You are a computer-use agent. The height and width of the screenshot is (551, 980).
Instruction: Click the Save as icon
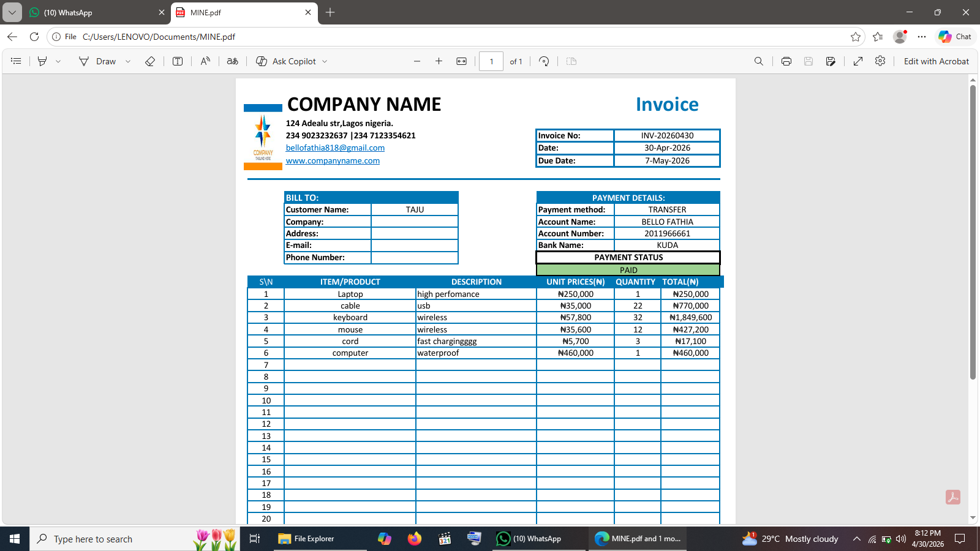click(831, 61)
